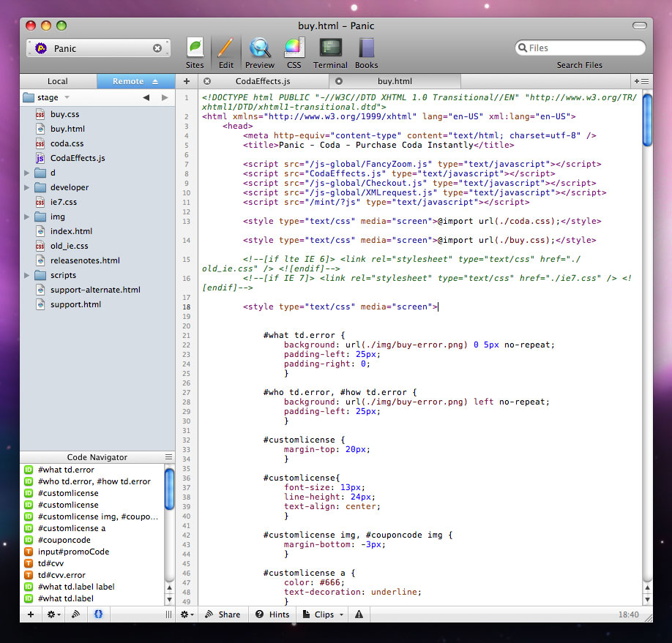Launch the Terminal toolbar icon

pyautogui.click(x=330, y=48)
